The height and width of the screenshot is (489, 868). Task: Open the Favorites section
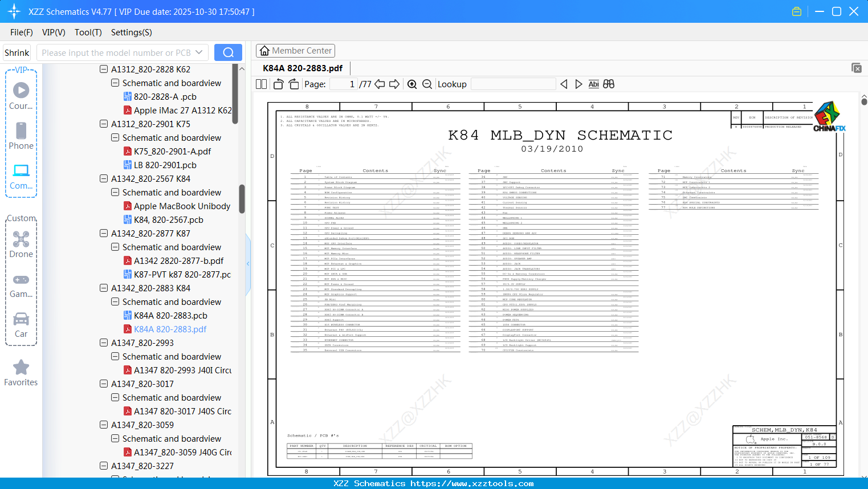point(21,373)
